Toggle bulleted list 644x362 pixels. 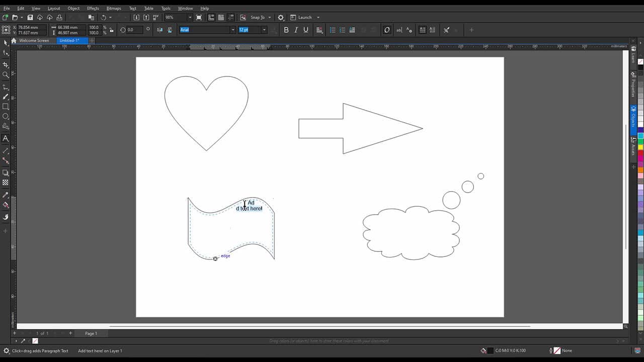tap(333, 30)
